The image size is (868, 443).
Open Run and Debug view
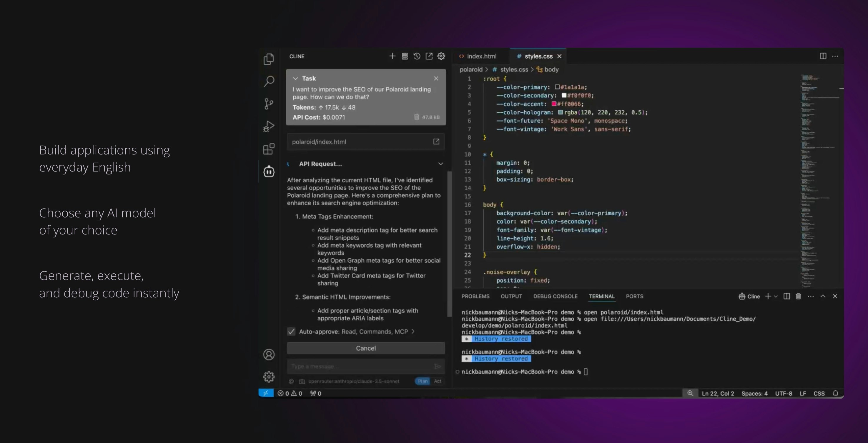click(269, 126)
